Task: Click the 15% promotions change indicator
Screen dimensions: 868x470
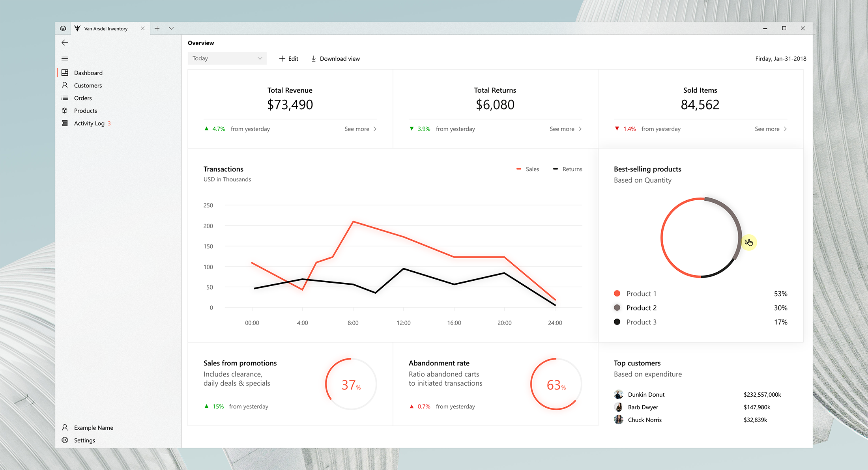Action: 214,407
